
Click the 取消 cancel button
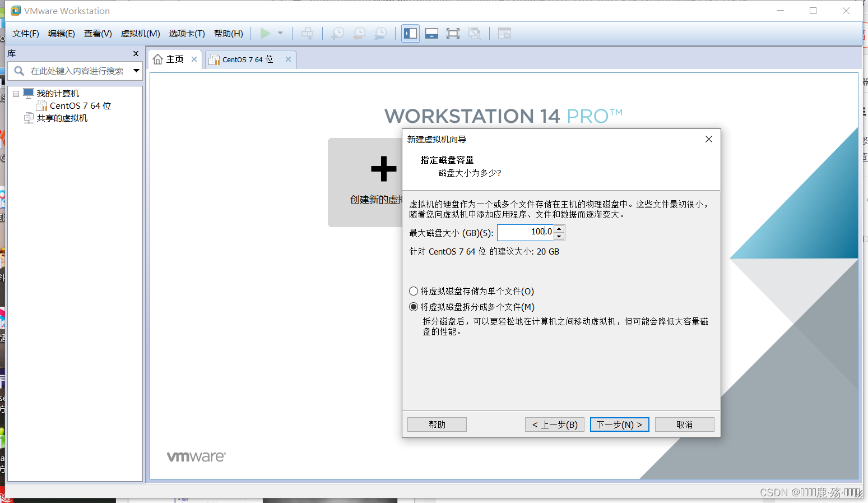tap(685, 424)
